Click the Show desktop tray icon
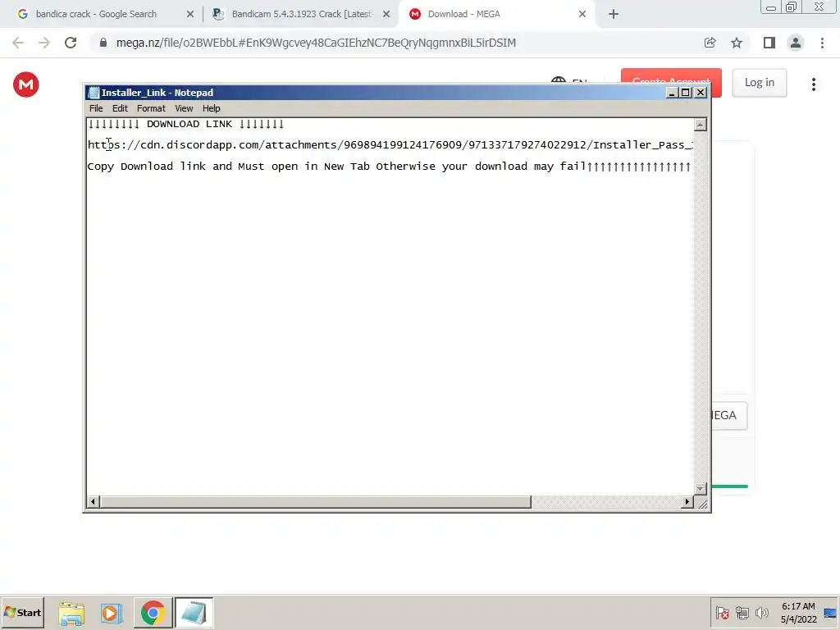Screen dimensions: 840x630 [x=831, y=613]
